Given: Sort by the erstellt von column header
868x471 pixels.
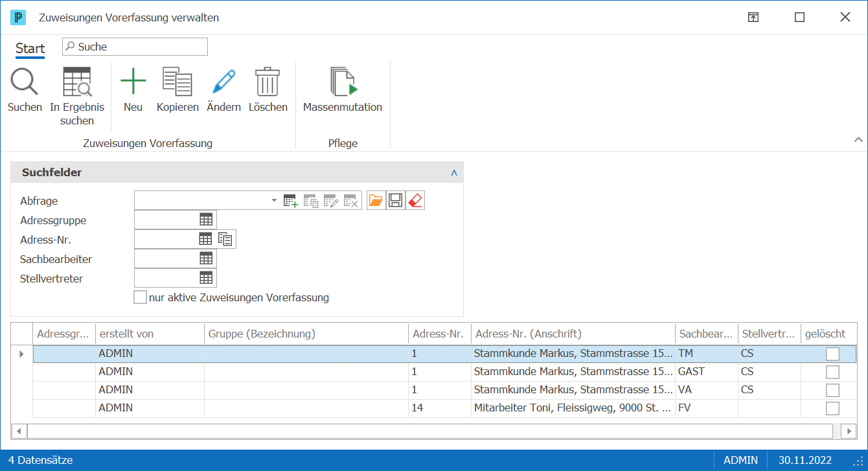Looking at the screenshot, I should pos(150,334).
